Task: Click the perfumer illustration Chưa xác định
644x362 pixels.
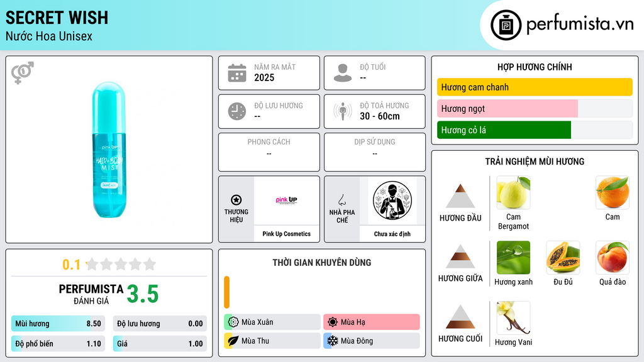Action: [392, 200]
